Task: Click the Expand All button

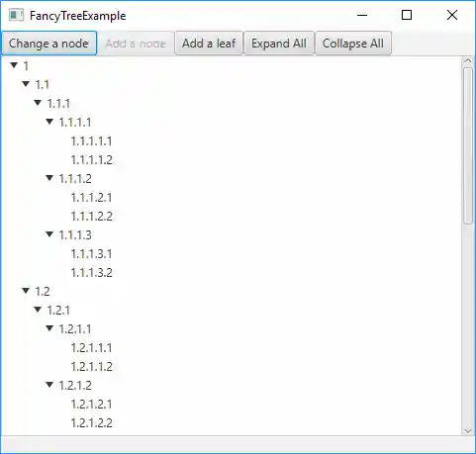Action: coord(279,44)
